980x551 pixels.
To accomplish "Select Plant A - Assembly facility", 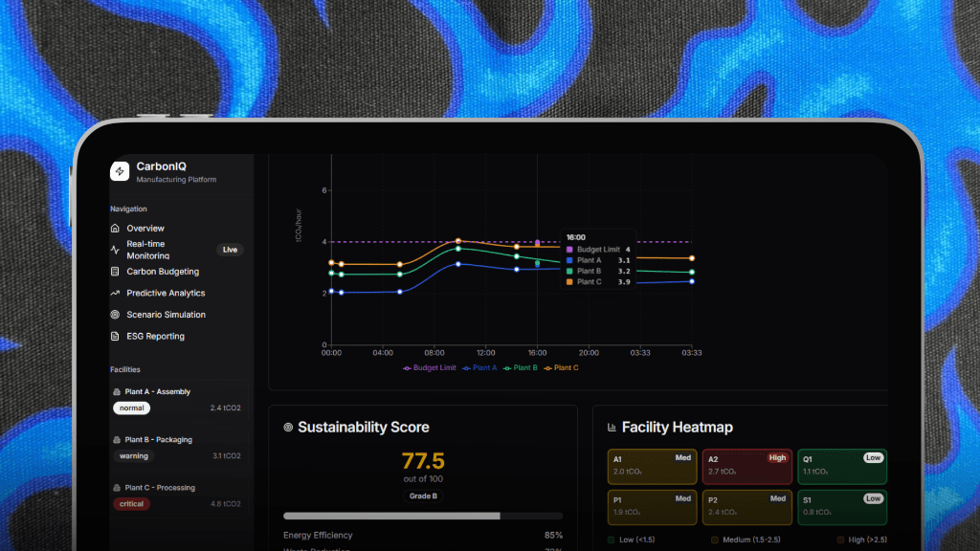I will pos(158,392).
